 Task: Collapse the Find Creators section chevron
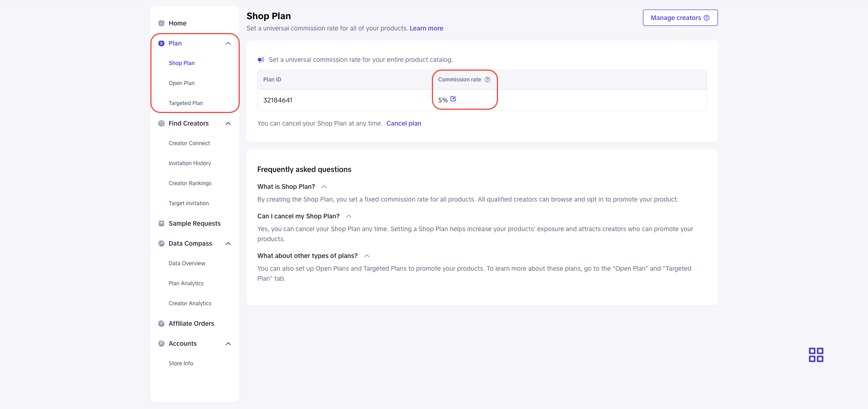228,124
